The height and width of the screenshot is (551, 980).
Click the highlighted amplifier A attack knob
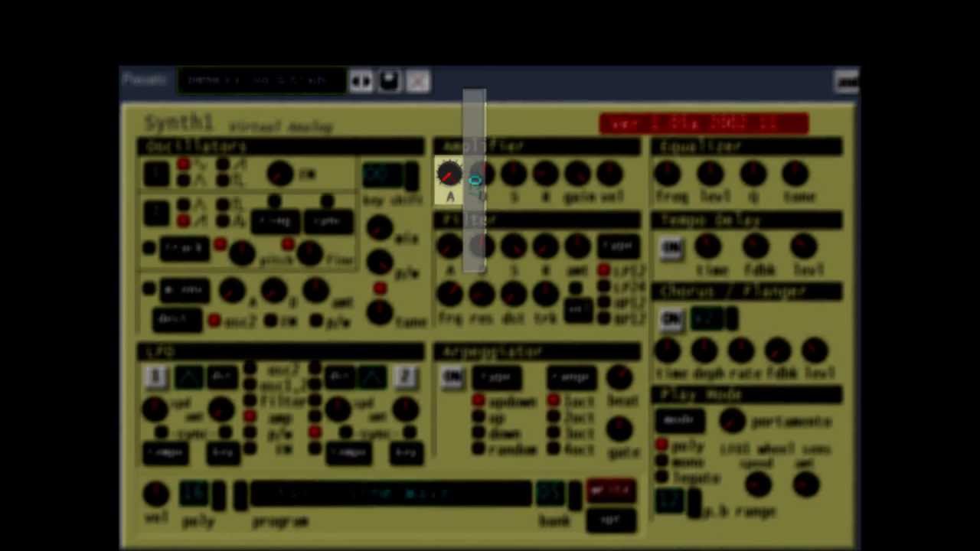click(449, 174)
